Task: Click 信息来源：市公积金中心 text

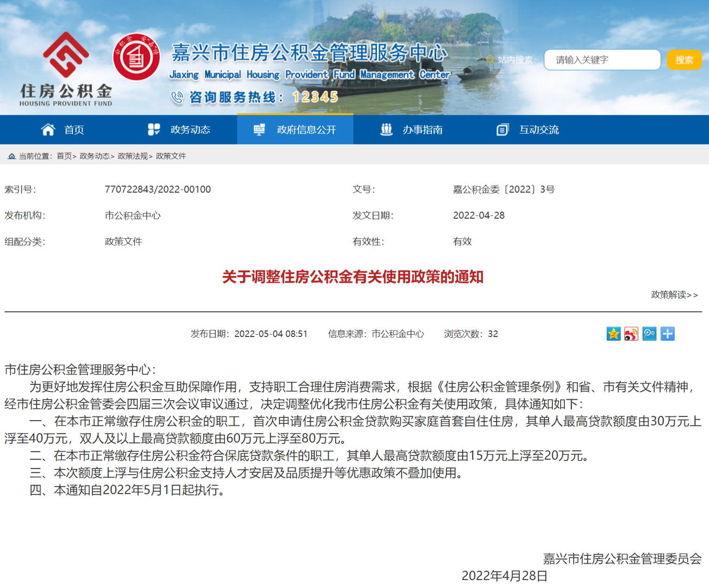Action: (376, 334)
